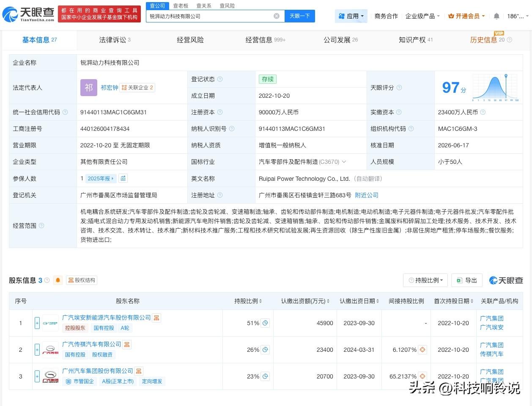Open the 历史信息 VIP tab
Viewport: 532px width, 406px height.
pyautogui.click(x=491, y=40)
